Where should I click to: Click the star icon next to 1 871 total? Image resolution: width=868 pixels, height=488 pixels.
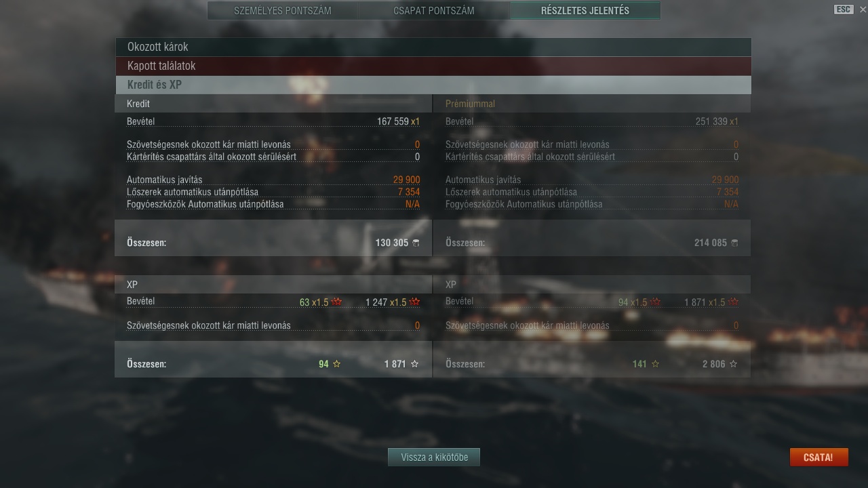[414, 364]
